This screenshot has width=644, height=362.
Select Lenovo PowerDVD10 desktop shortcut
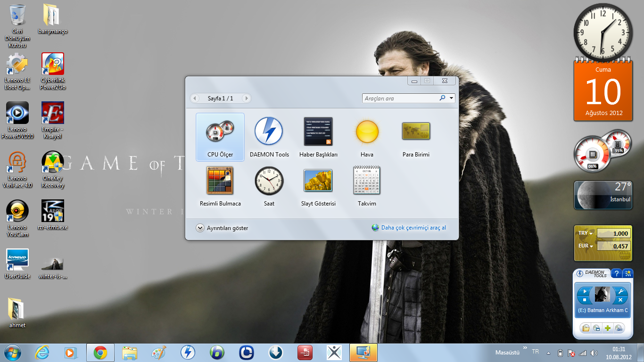tap(17, 120)
